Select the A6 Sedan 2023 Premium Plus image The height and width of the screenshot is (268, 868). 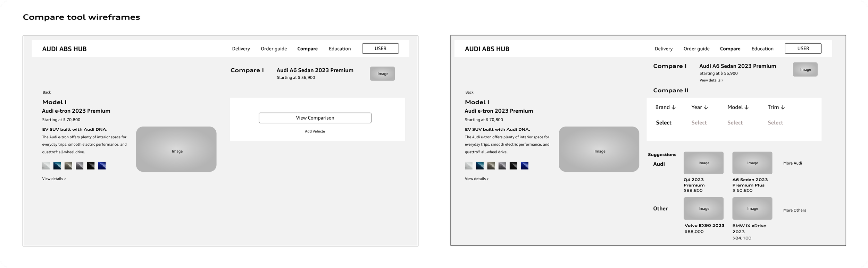pyautogui.click(x=752, y=163)
